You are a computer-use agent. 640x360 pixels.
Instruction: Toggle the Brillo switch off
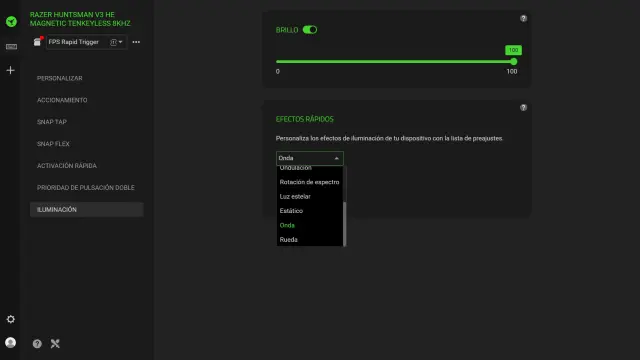click(310, 30)
